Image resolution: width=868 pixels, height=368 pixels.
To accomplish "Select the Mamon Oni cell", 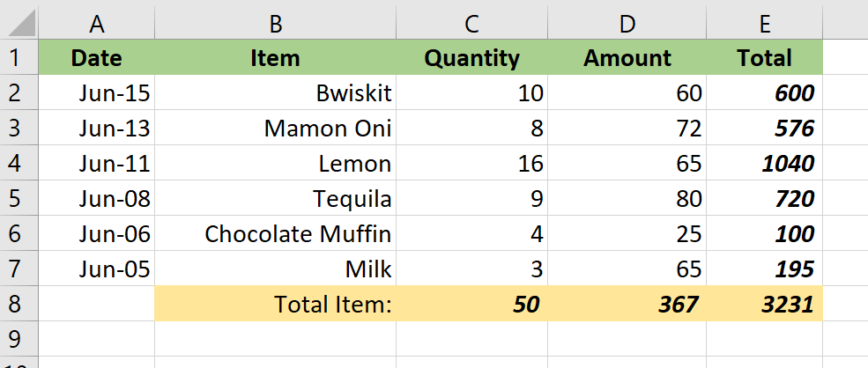I will pos(275,129).
